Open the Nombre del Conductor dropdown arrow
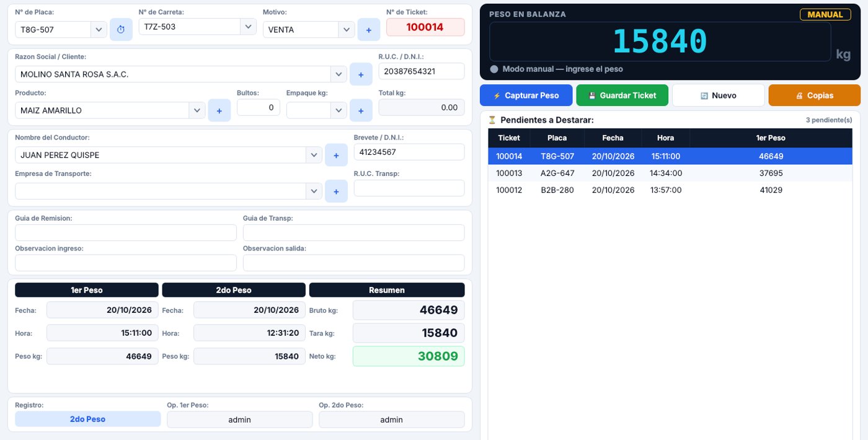 [314, 155]
